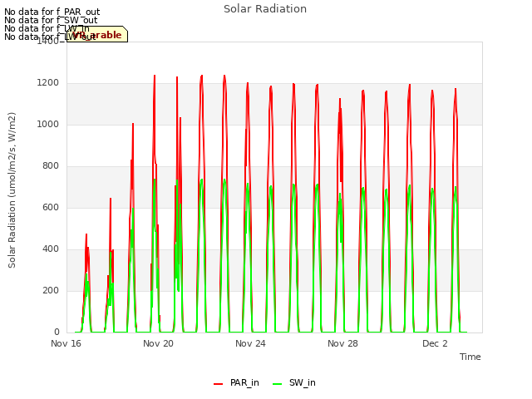Click the No data for f_LW_in message
The width and height of the screenshot is (532, 399).
click(47, 28)
